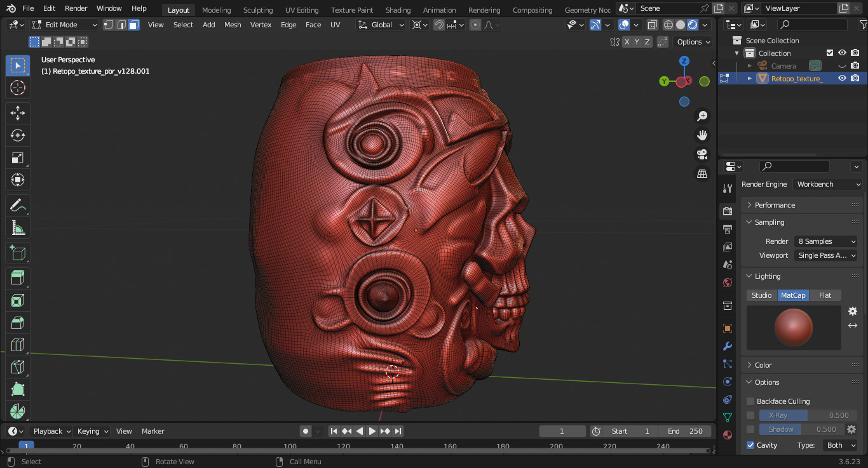This screenshot has width=868, height=468.
Task: Switch perspective/orthographic grid icon
Action: (702, 173)
